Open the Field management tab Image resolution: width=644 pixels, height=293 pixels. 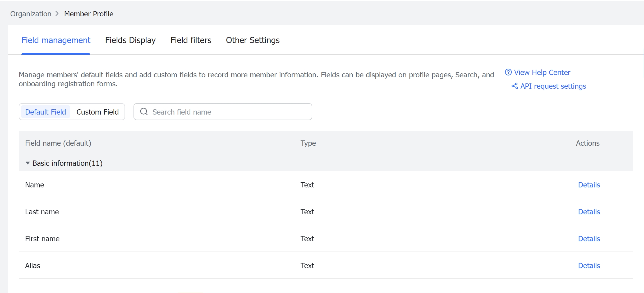56,40
